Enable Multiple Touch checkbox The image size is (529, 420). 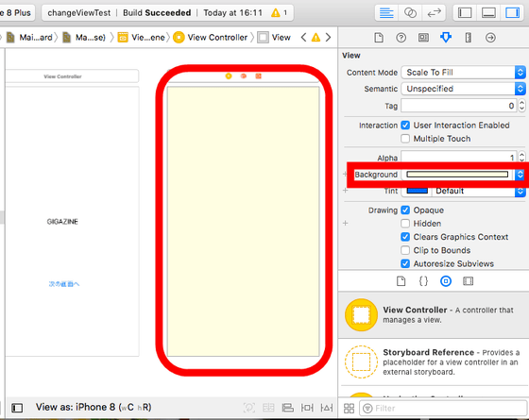405,139
